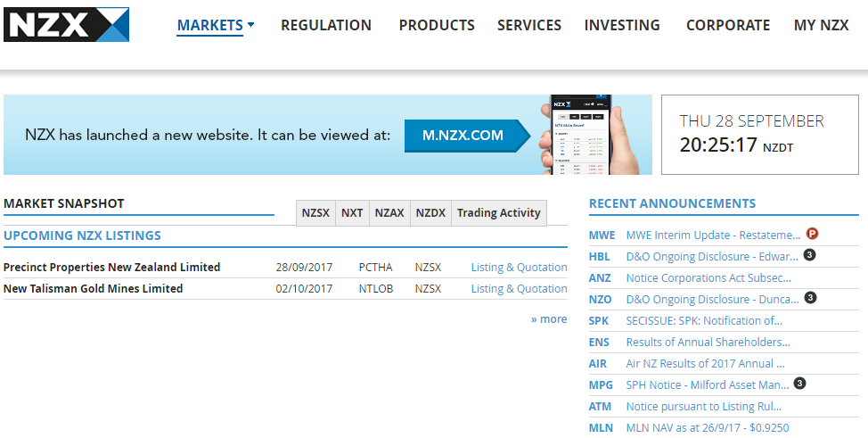The height and width of the screenshot is (438, 868).
Task: Click the phone image in the banner
Action: (589, 135)
